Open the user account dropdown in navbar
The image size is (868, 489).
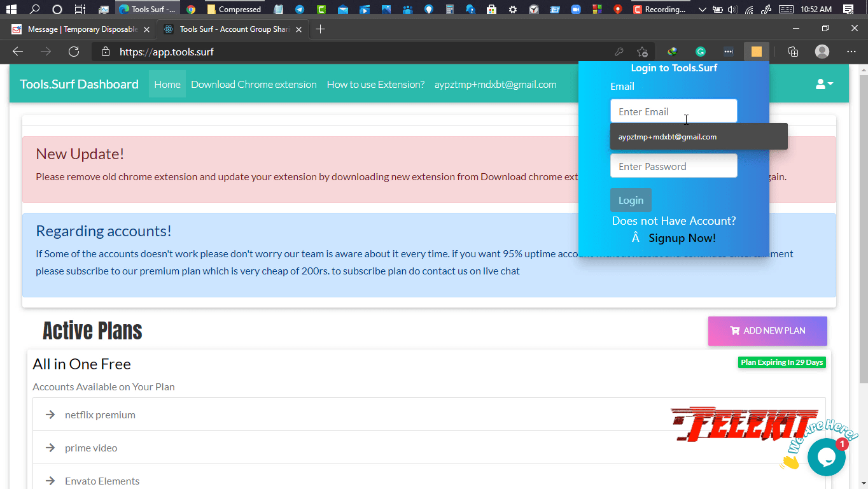tap(824, 84)
